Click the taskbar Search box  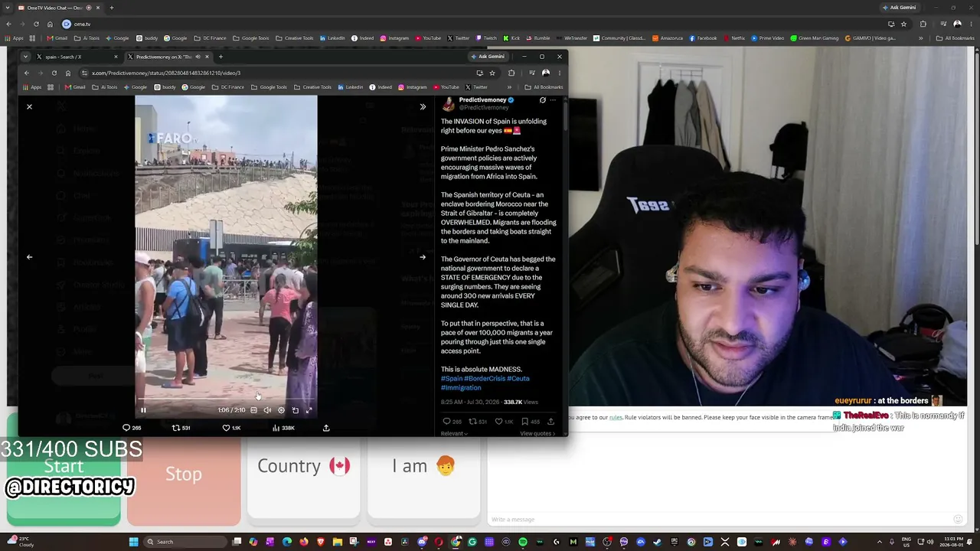coord(187,542)
